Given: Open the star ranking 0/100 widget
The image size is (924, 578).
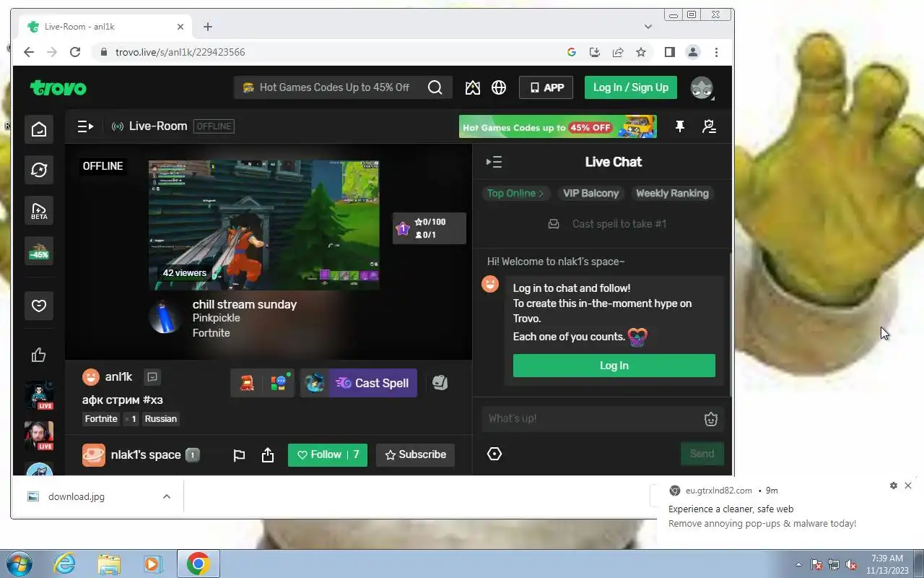Looking at the screenshot, I should point(429,228).
